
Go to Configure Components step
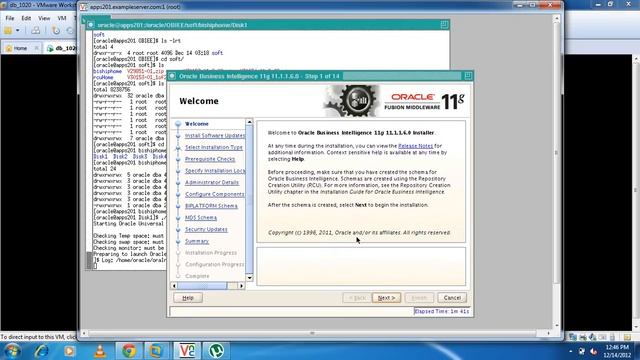coord(215,194)
